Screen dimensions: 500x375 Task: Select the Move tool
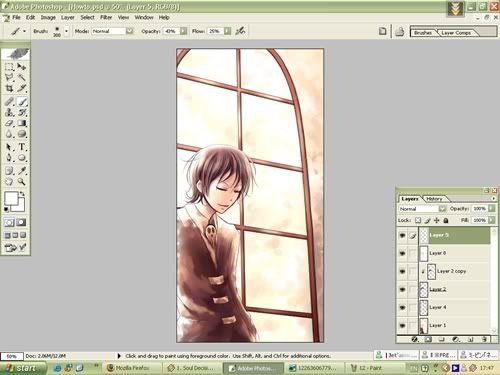[22, 67]
